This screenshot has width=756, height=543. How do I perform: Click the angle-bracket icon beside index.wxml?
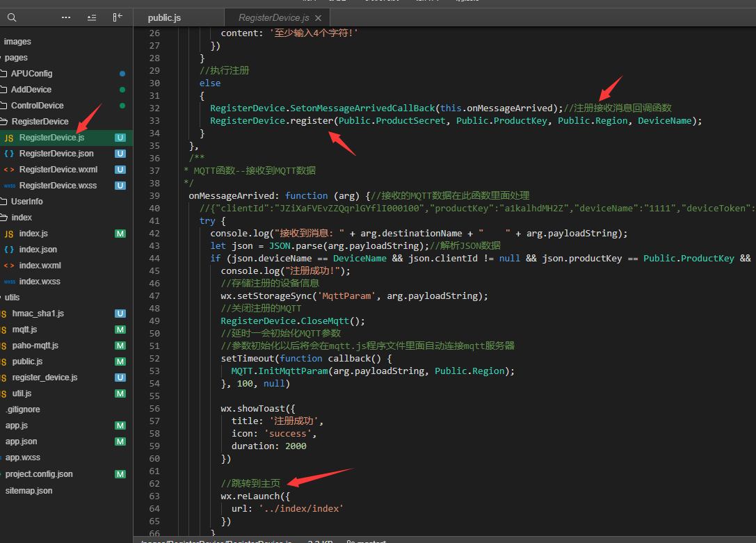[x=9, y=266]
